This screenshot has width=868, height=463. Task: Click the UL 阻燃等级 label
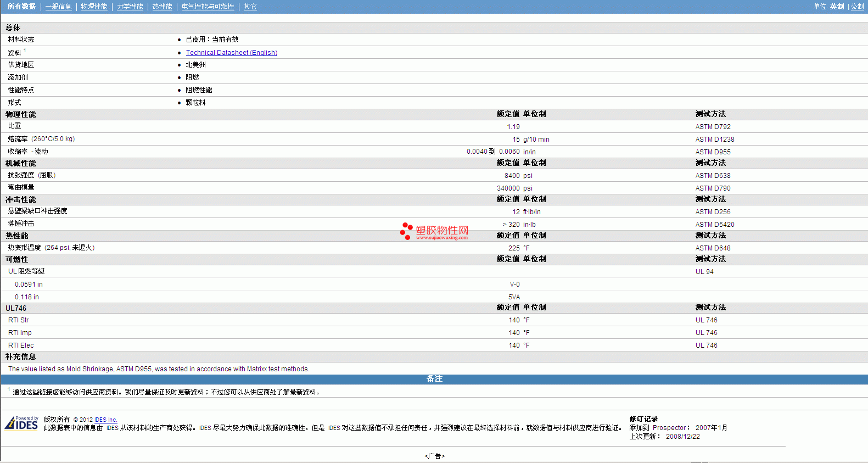tap(26, 271)
